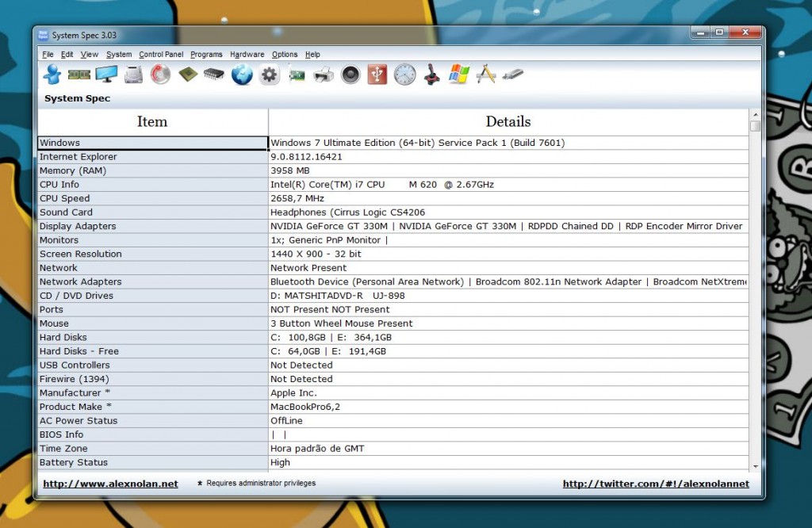The image size is (812, 528).
Task: Click the Item column header
Action: 152,121
